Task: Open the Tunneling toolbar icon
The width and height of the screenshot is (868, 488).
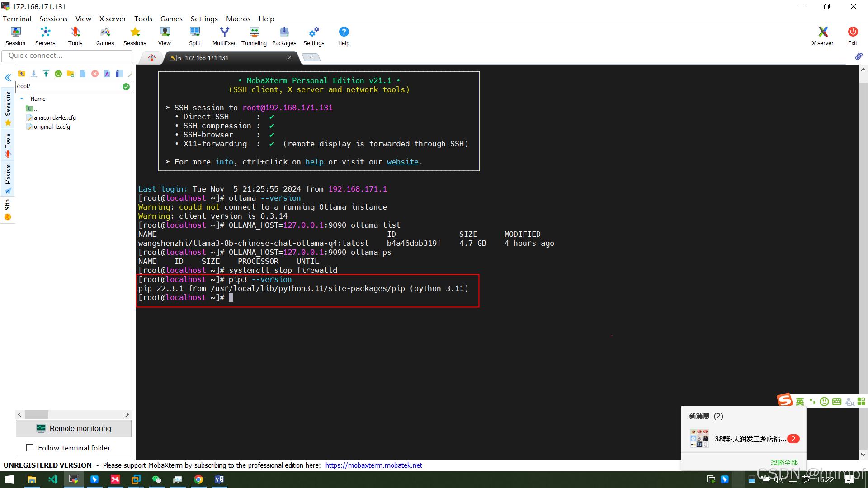Action: tap(254, 36)
